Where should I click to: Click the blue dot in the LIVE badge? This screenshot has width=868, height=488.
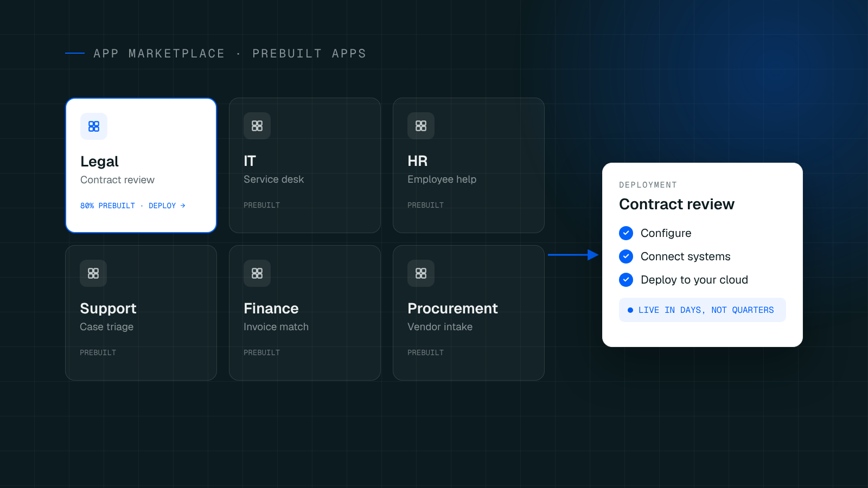pos(630,310)
